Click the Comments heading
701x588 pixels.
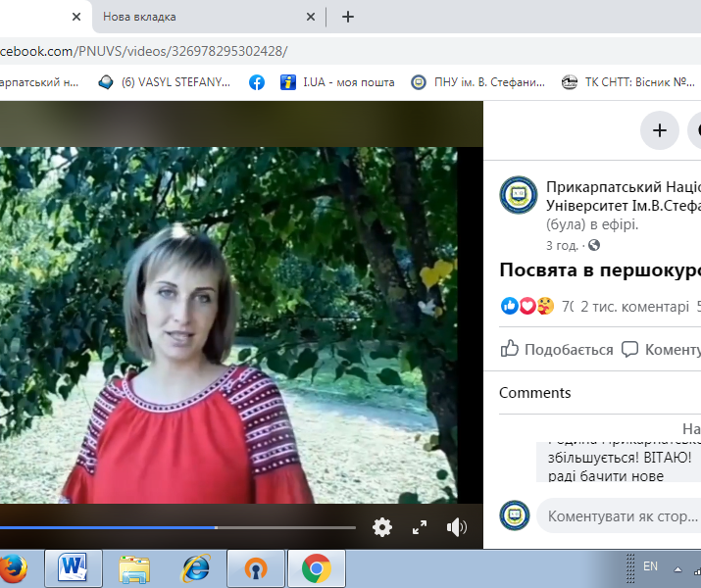tap(535, 393)
